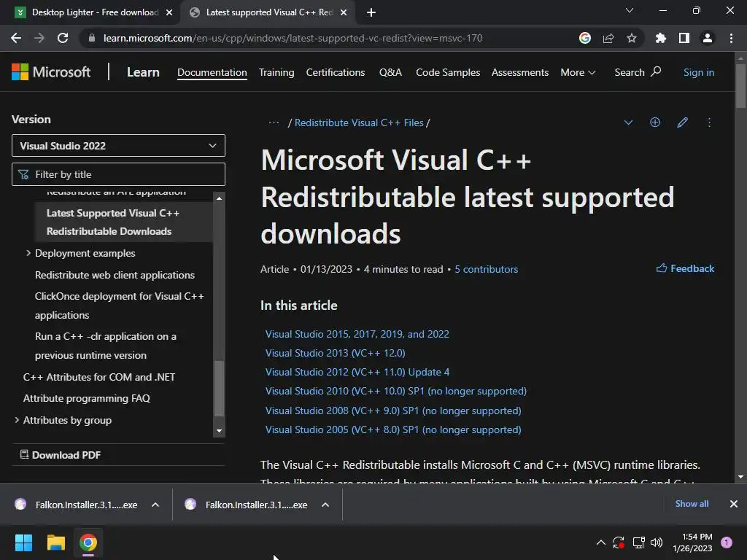Close the downloads bar
Image resolution: width=747 pixels, height=560 pixels.
[734, 504]
